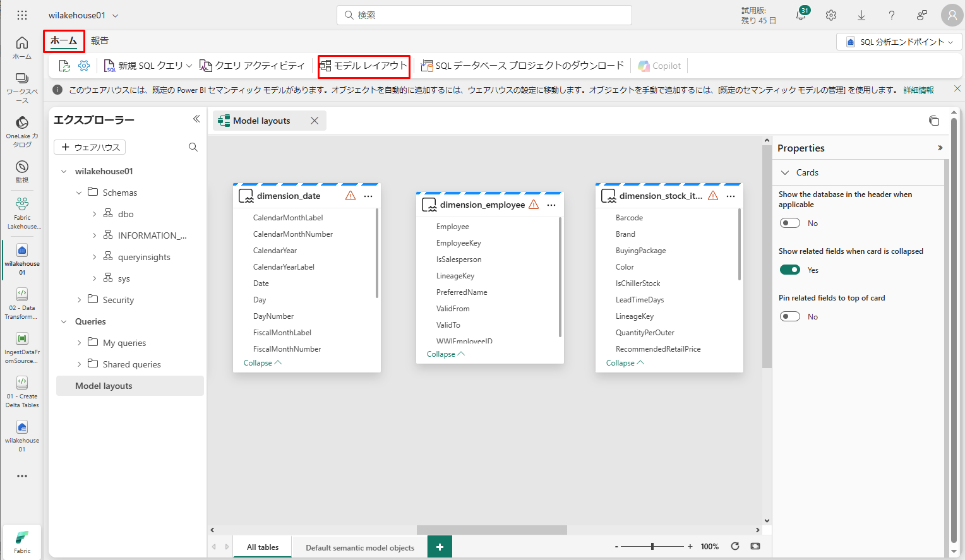The image size is (965, 560).
Task: Click the 詳細情報 link in banner
Action: [x=918, y=90]
